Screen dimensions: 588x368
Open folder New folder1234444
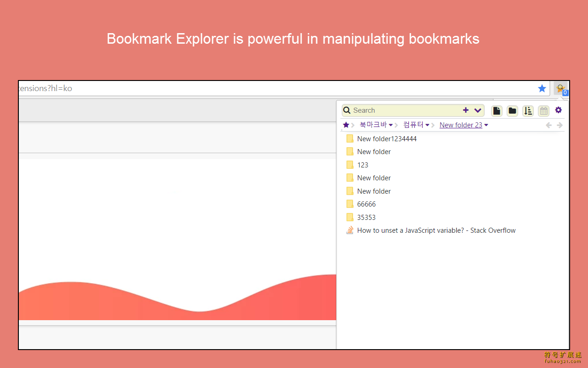[x=387, y=138]
